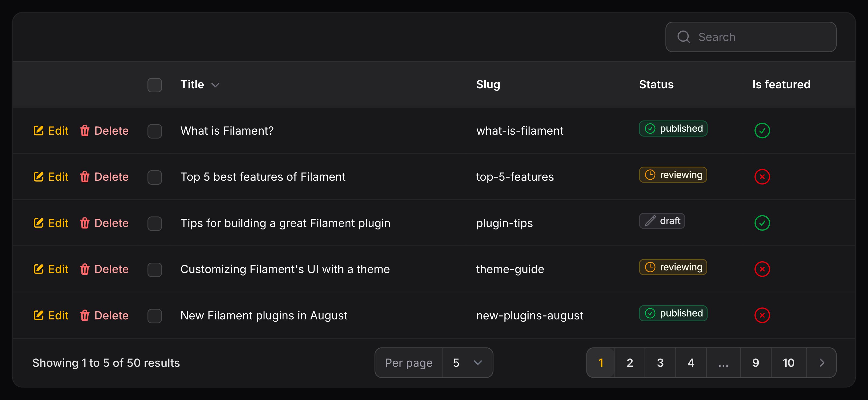Go to next page using right chevron

click(821, 363)
